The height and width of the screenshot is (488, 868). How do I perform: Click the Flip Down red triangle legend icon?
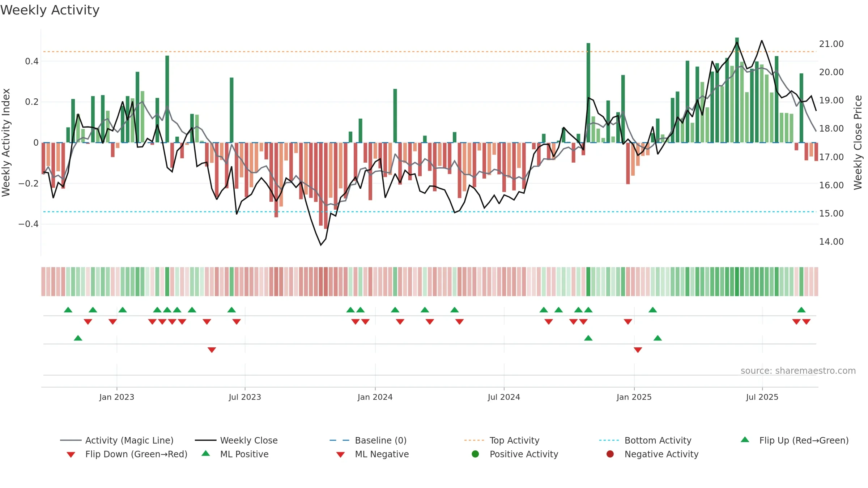(x=71, y=455)
